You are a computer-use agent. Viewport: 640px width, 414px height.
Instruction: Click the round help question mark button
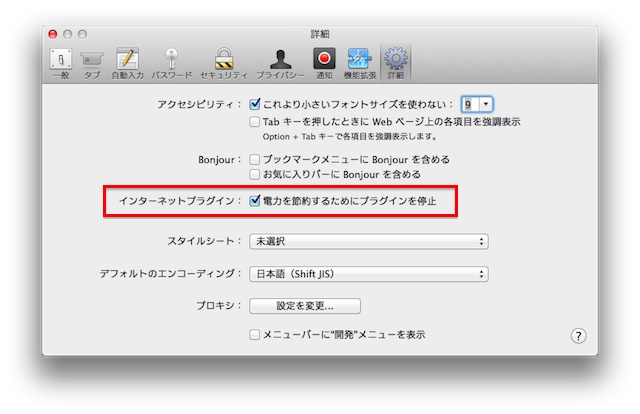coord(578,335)
